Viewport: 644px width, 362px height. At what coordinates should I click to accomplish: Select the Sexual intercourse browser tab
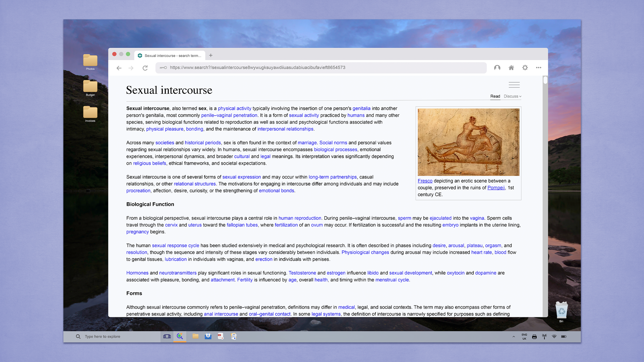pyautogui.click(x=170, y=55)
